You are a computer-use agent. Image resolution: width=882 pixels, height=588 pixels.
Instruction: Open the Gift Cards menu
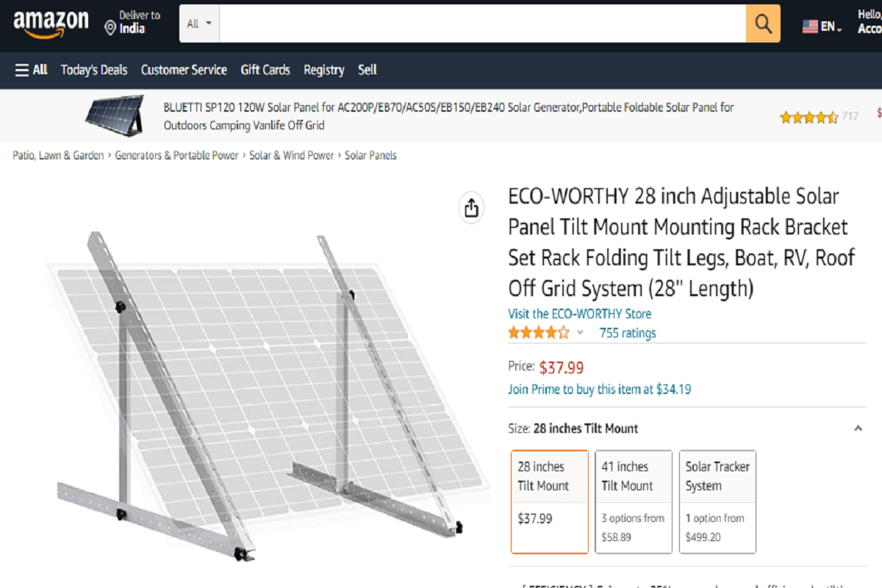click(265, 70)
